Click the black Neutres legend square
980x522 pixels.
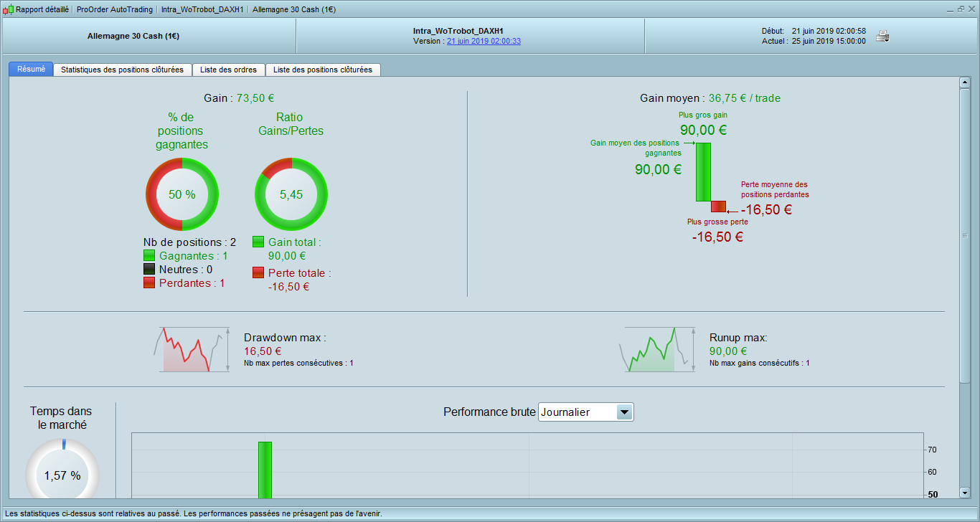(x=149, y=269)
